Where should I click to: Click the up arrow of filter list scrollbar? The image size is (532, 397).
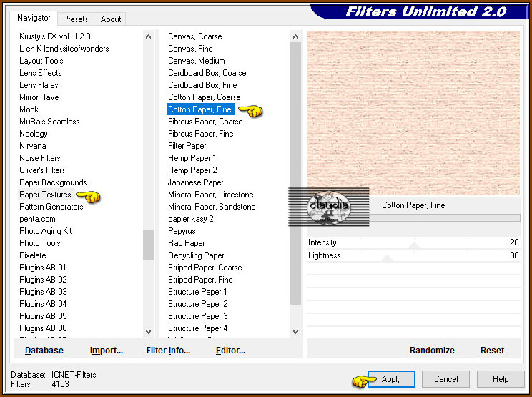coord(295,36)
